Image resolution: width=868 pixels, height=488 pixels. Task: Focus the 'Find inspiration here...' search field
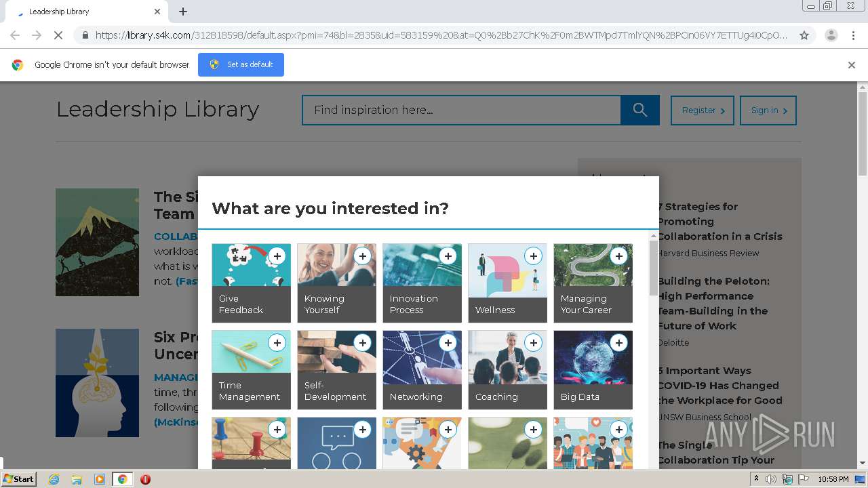click(461, 110)
